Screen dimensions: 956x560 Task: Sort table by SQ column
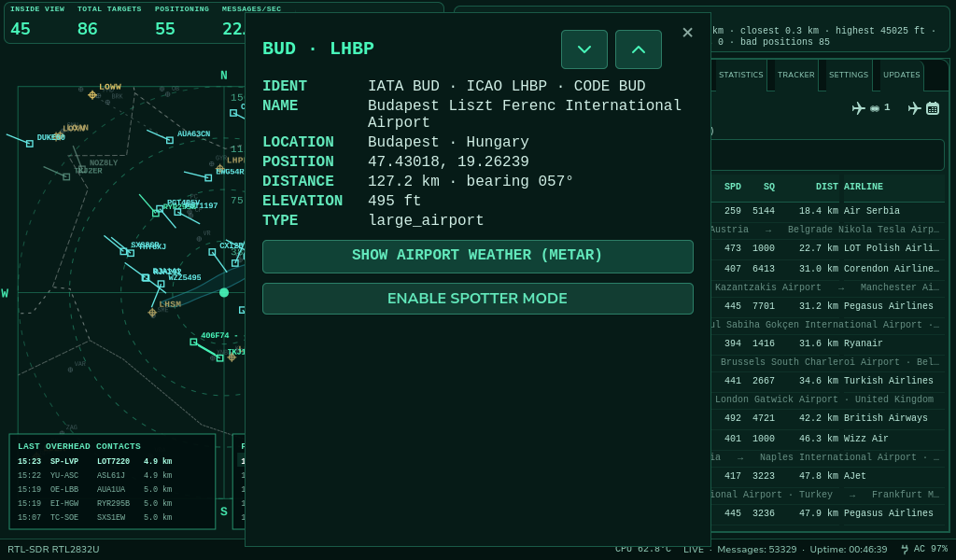(769, 187)
